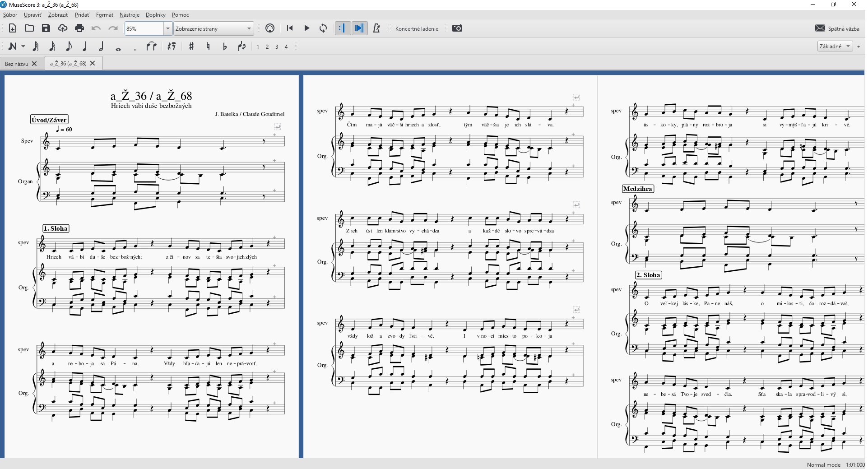Toggle MIDI input icon

pos(270,28)
